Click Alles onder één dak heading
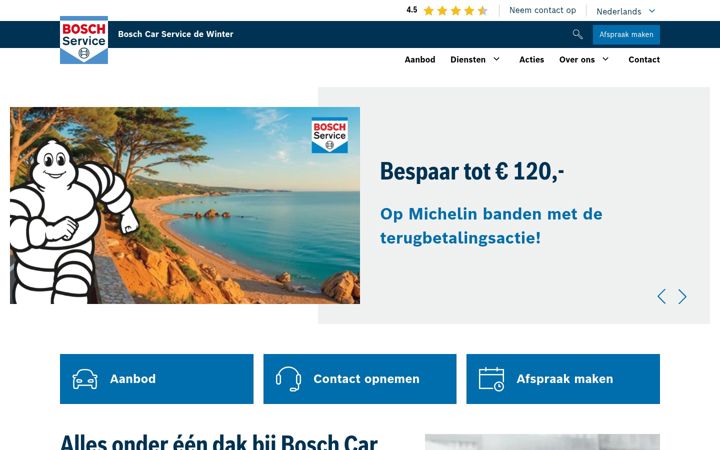The width and height of the screenshot is (720, 450). coord(219,442)
